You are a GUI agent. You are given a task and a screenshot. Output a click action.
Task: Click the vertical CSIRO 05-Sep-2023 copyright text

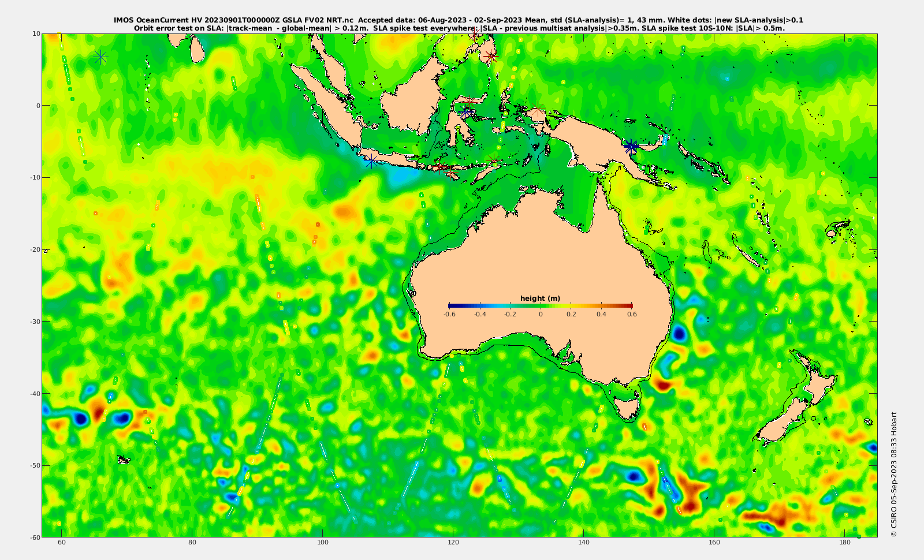point(894,474)
